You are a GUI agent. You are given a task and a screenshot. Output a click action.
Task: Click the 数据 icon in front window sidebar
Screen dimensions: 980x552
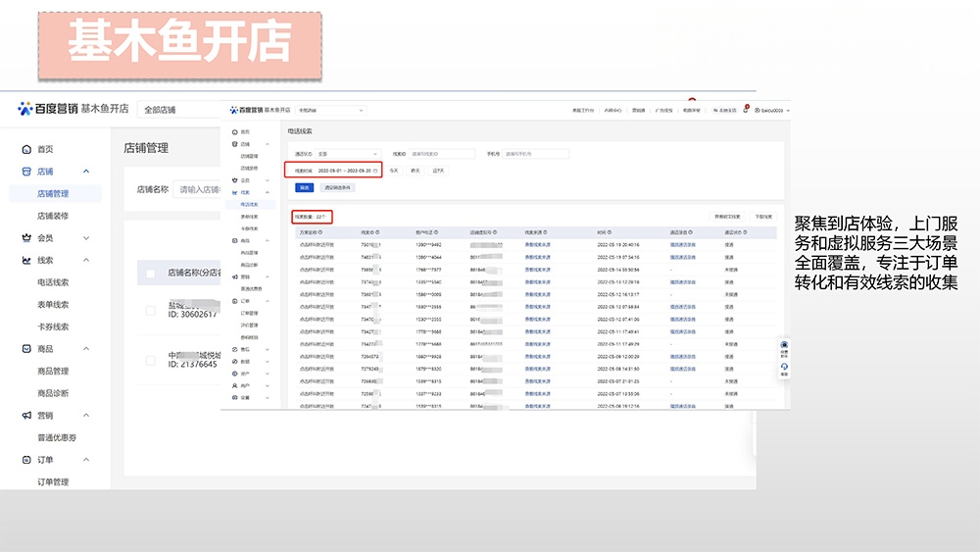[235, 362]
